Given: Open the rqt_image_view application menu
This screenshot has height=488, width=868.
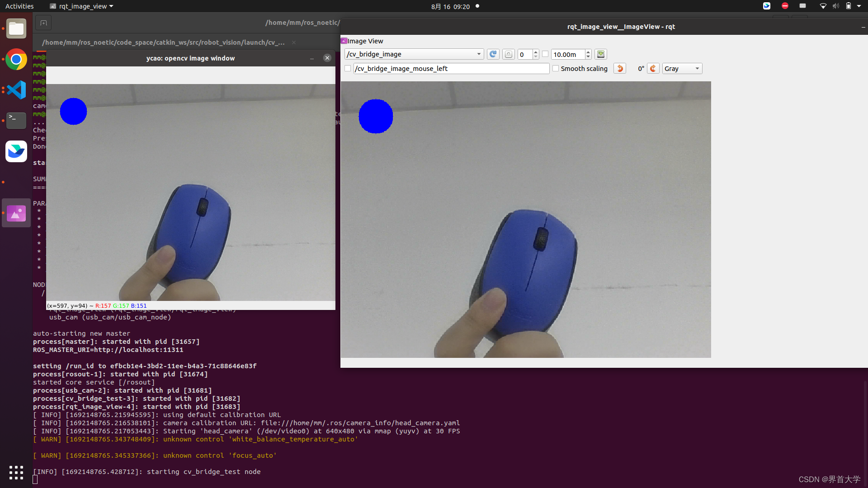Looking at the screenshot, I should pos(81,6).
